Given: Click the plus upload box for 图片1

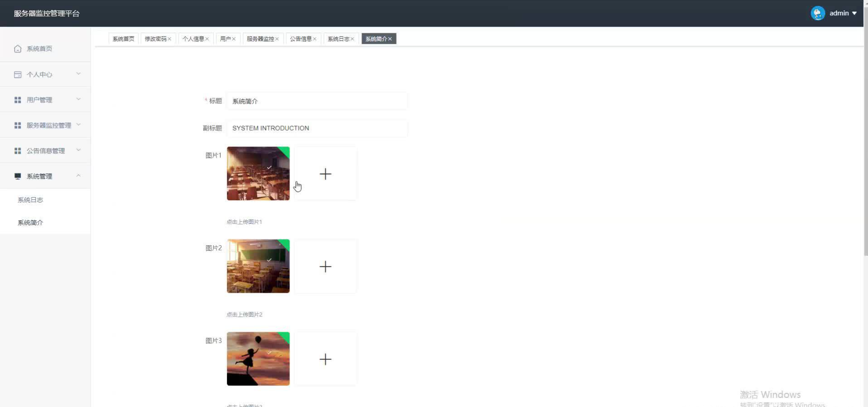Looking at the screenshot, I should coord(325,174).
